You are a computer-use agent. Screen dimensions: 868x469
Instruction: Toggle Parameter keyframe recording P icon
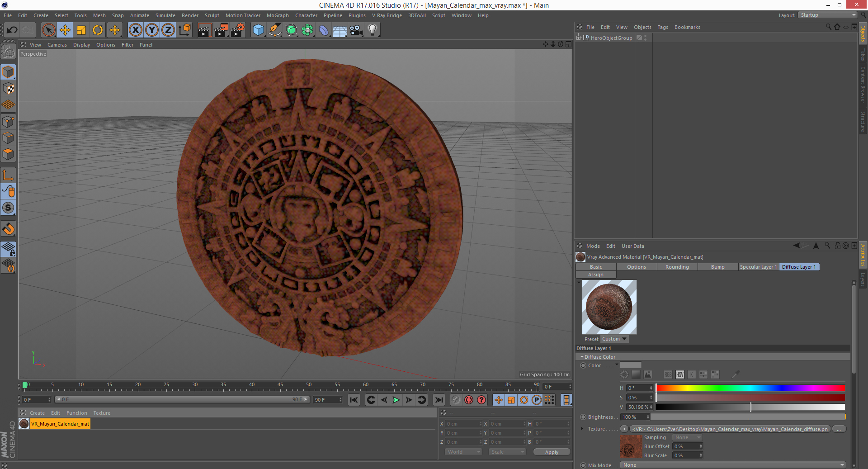coord(537,400)
